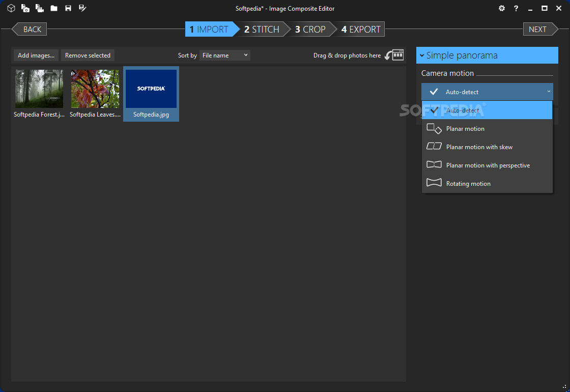
Task: Close the Image Composite Editor window
Action: [x=559, y=8]
